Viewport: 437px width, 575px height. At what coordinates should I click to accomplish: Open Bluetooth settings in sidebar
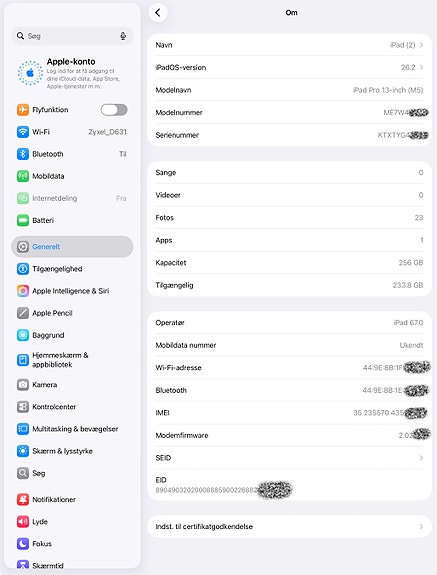point(72,154)
